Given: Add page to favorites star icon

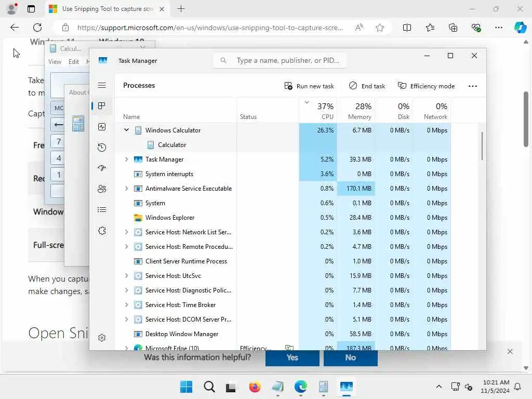Looking at the screenshot, I should 380,28.
